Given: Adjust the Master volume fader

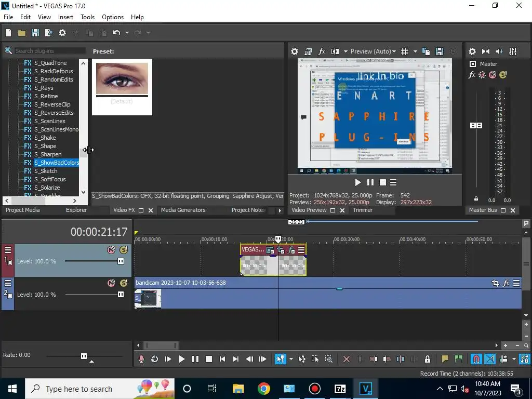Looking at the screenshot, I should 476,126.
